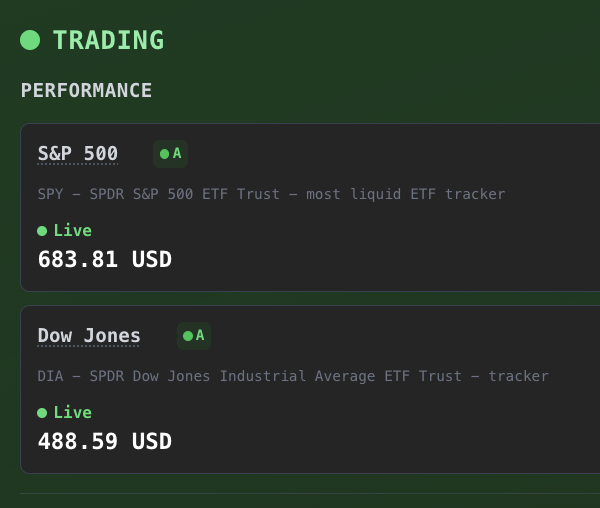Click USD currency beside 683.81
Image resolution: width=600 pixels, height=508 pixels.
point(151,260)
